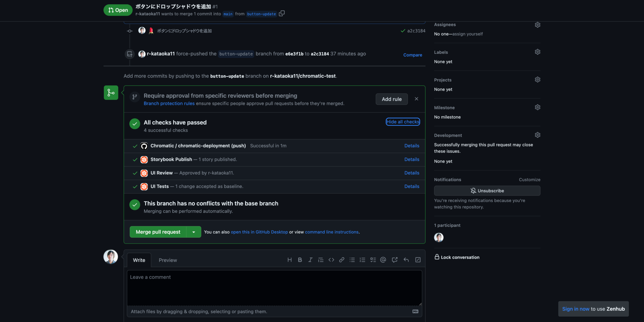Image resolution: width=644 pixels, height=322 pixels.
Task: Insert a hyperlink in the comment
Action: [x=341, y=260]
